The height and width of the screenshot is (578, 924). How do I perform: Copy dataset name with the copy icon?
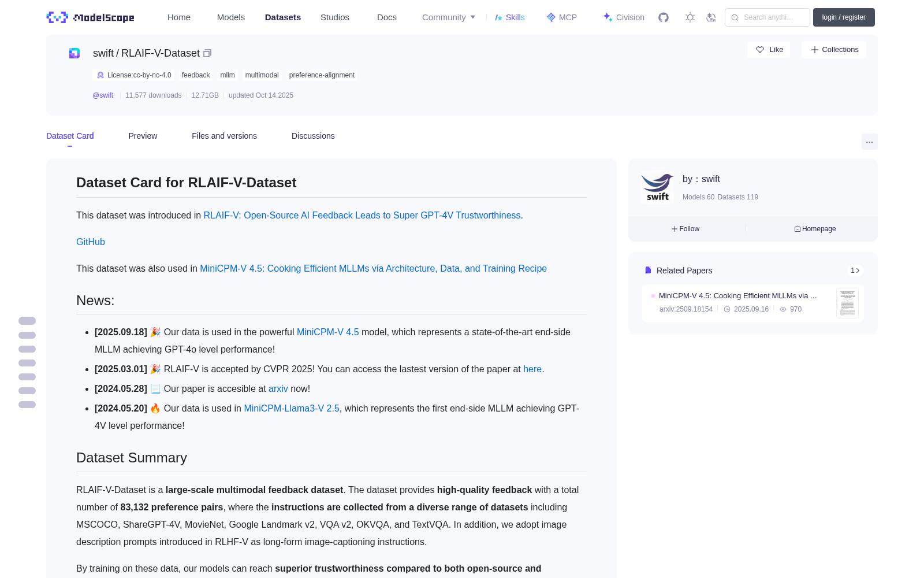[207, 53]
